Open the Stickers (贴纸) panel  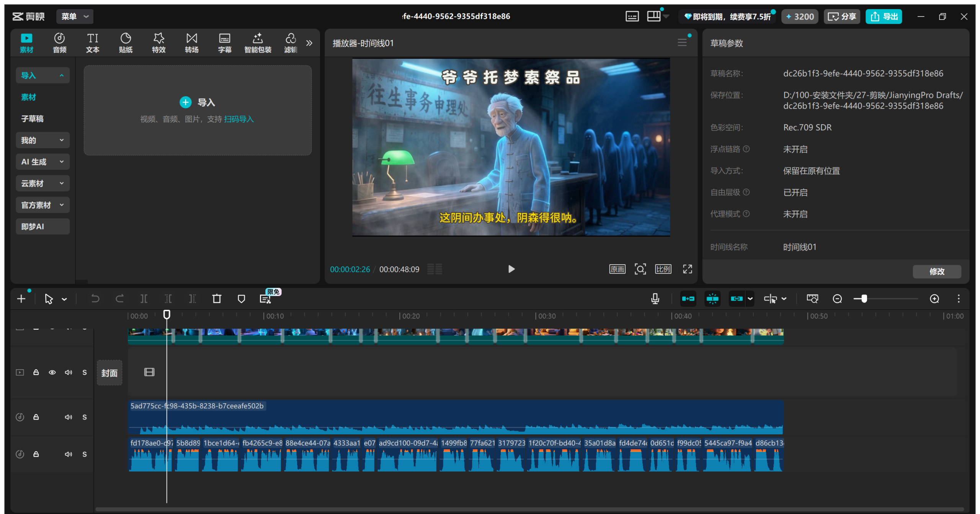coord(126,43)
